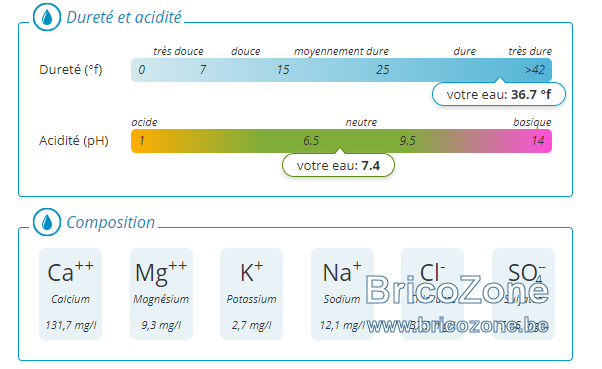Click the 131,7 mg/l calcium value

(71, 325)
